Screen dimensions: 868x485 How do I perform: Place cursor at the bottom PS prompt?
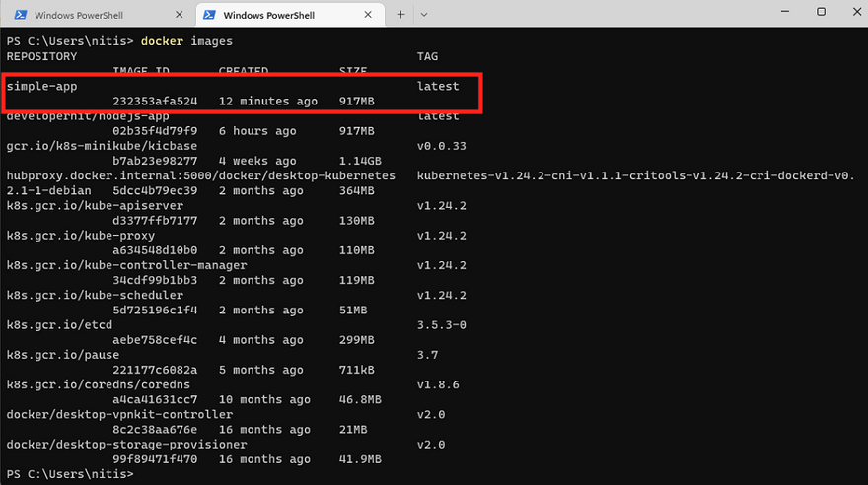138,474
